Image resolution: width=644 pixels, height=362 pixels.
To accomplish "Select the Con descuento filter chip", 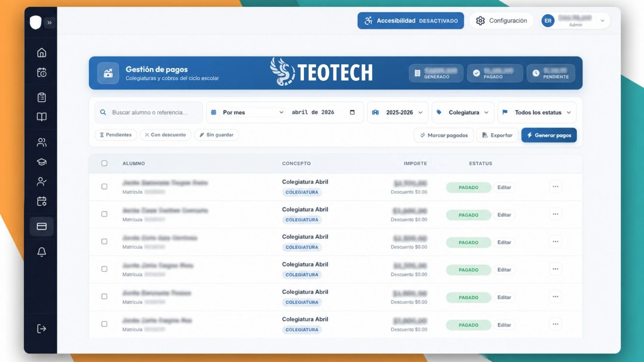I will coord(165,135).
